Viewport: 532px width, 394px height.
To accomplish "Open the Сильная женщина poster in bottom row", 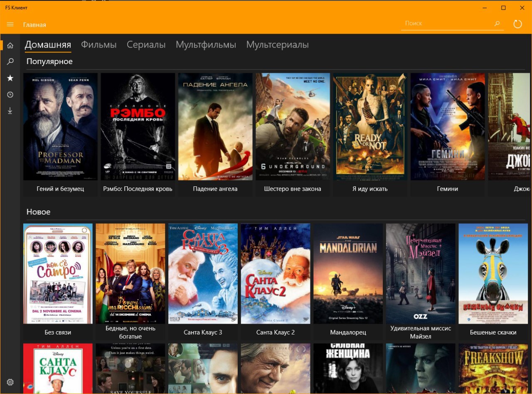I will pyautogui.click(x=348, y=368).
